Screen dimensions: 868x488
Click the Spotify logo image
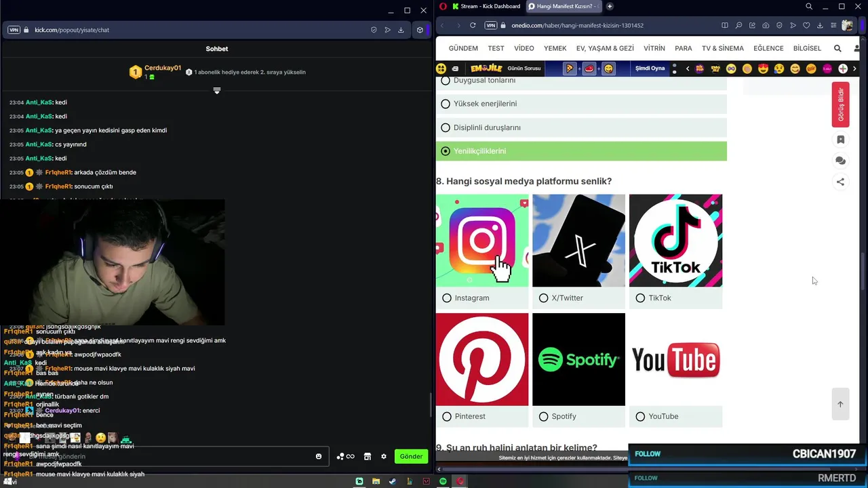578,359
